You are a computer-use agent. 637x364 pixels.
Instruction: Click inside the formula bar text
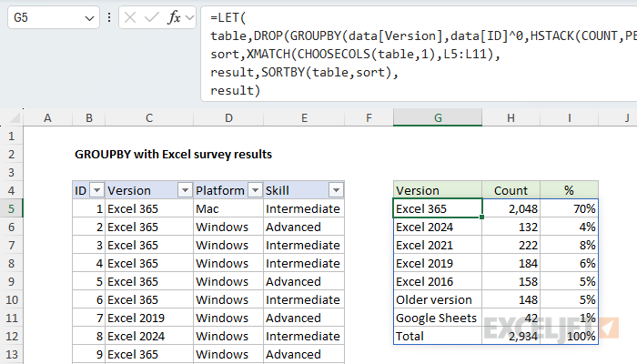click(419, 54)
